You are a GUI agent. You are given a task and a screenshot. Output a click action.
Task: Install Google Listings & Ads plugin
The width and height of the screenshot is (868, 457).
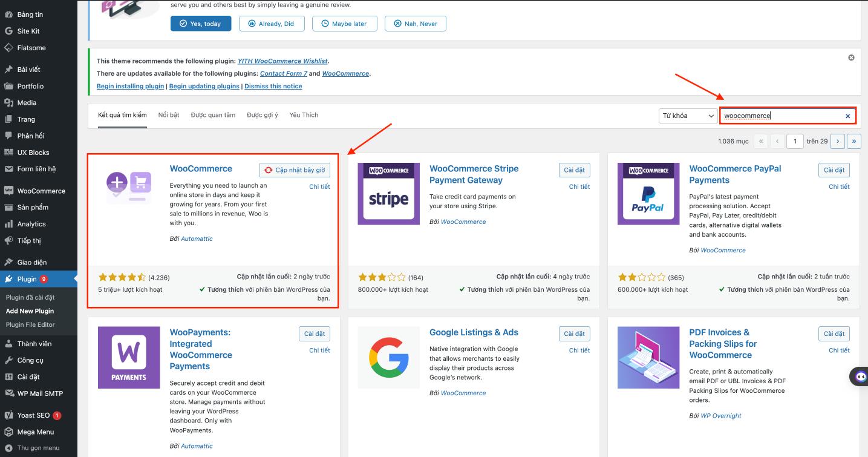coord(575,334)
